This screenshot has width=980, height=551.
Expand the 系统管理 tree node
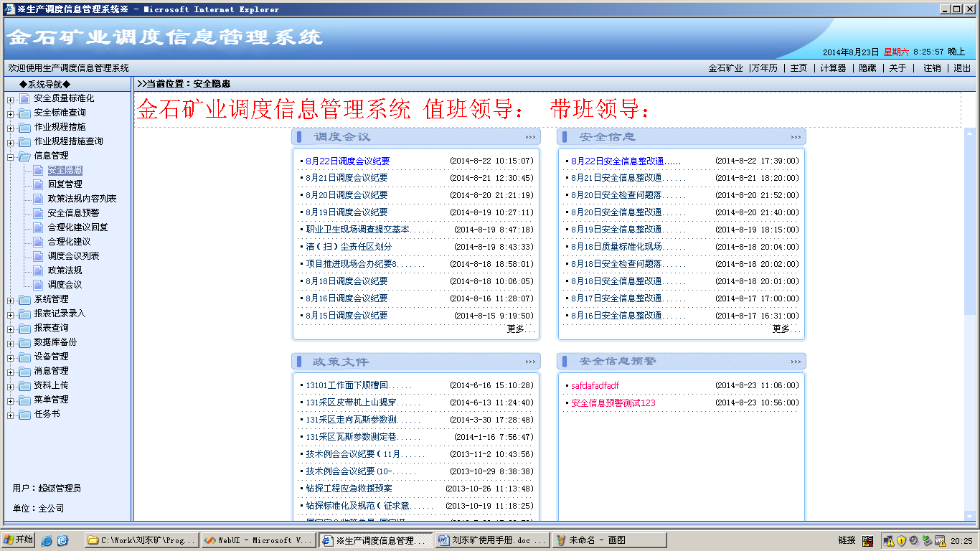[x=11, y=300]
